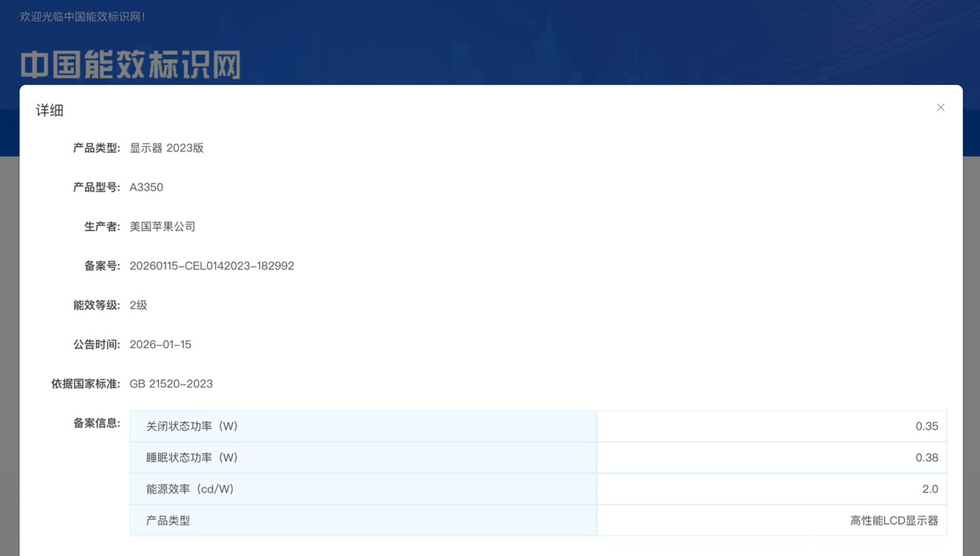Click the sleep-state power value 0.38

pos(927,457)
